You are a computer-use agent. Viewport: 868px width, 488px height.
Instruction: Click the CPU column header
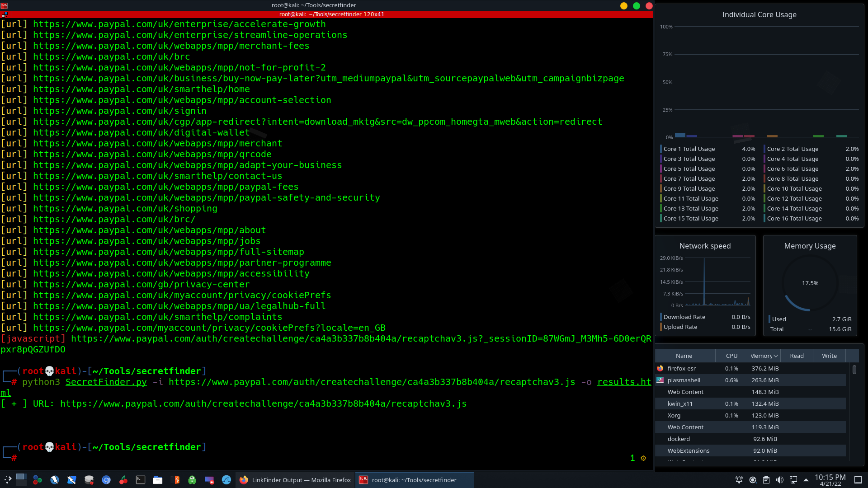click(731, 356)
